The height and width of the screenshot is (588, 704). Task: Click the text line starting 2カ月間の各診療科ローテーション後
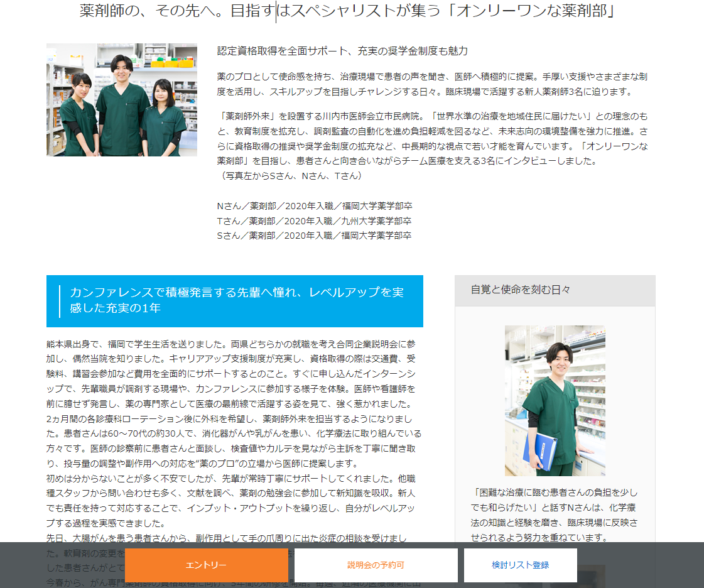[229, 418]
